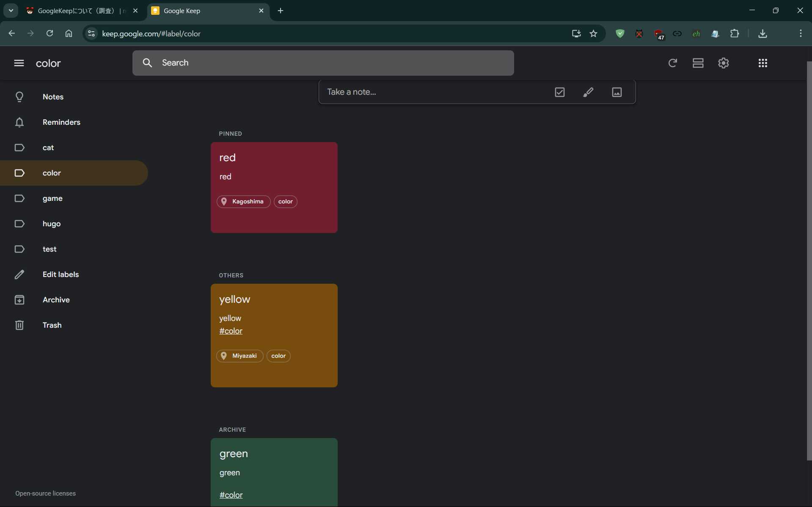This screenshot has width=812, height=507.
Task: Refresh notes with the Keep refresh icon
Action: 672,63
